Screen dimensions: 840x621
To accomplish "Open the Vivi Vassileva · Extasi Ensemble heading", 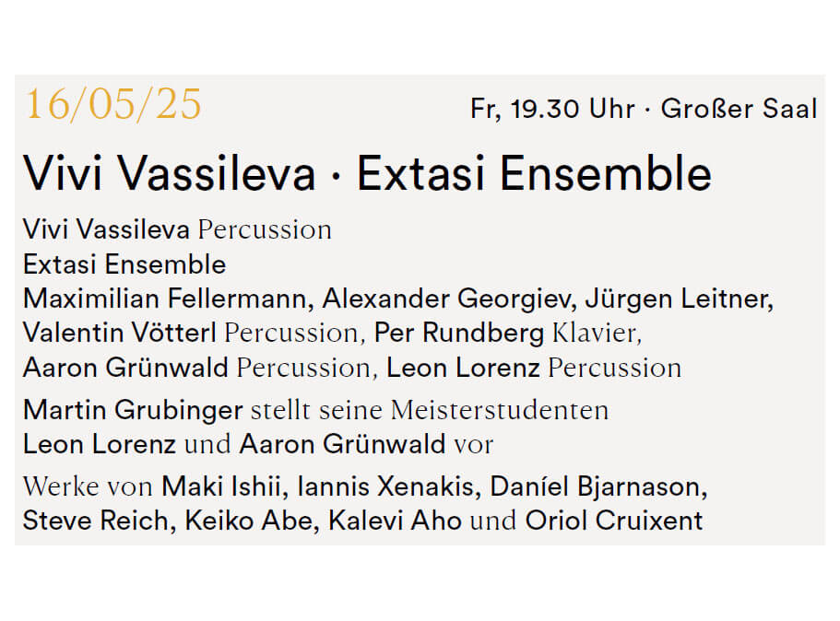I will click(x=368, y=173).
